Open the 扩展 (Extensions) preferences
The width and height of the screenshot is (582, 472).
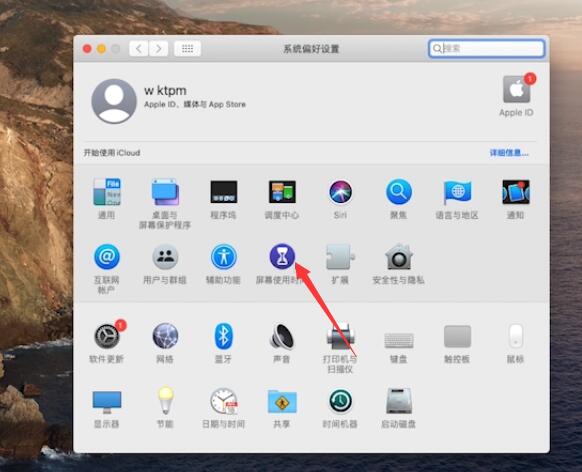[x=340, y=256]
